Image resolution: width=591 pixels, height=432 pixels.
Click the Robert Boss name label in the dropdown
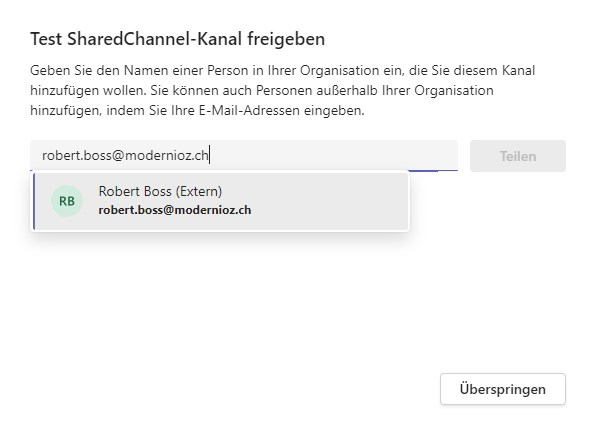135,191
